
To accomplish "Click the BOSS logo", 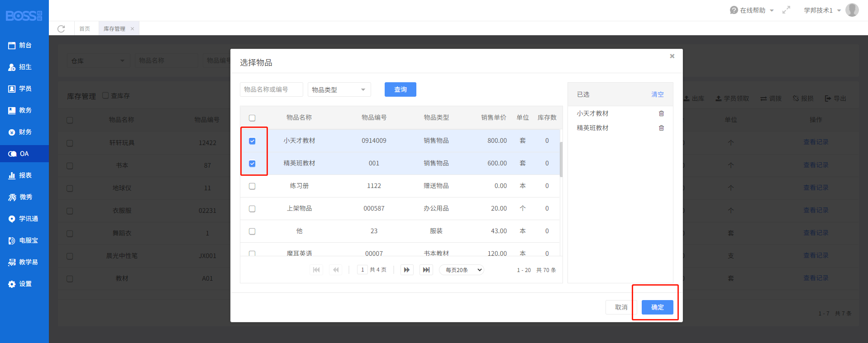I will pyautogui.click(x=24, y=16).
